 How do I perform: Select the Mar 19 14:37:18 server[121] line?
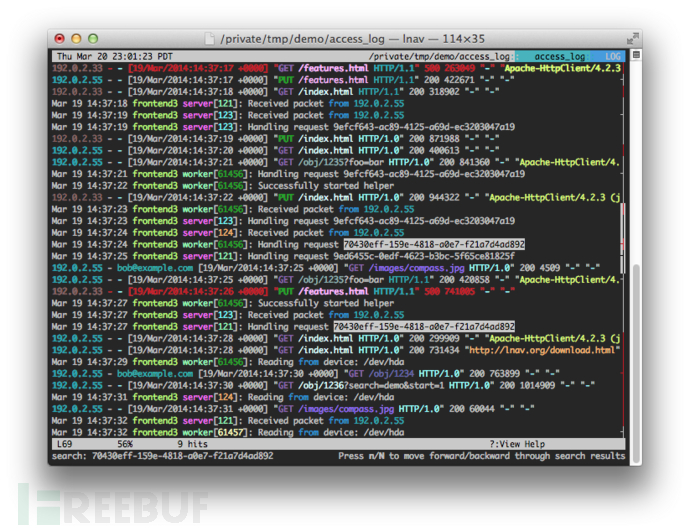pyautogui.click(x=228, y=103)
